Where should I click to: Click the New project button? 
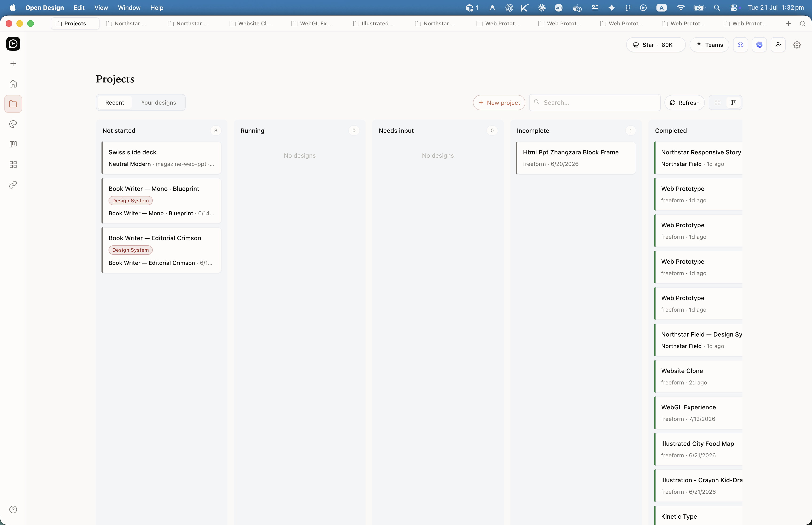coord(499,103)
